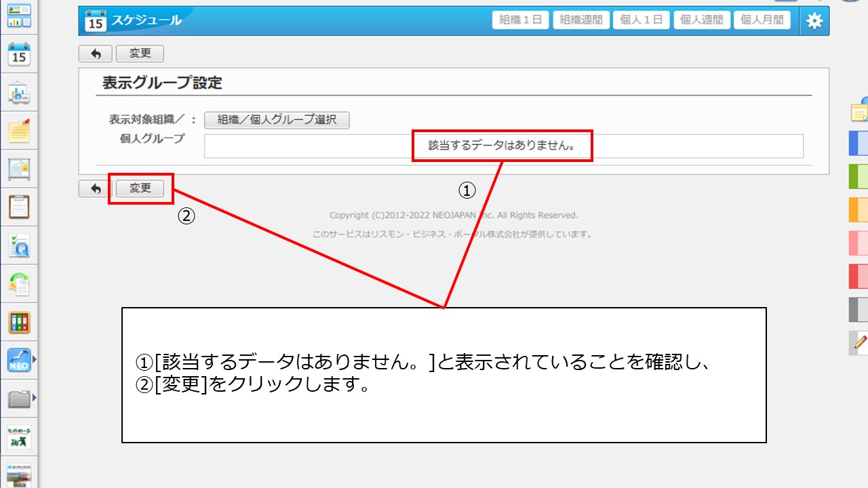Click the NEOJAPAN copyright line
Viewport: 868px width, 488px height.
(x=454, y=216)
